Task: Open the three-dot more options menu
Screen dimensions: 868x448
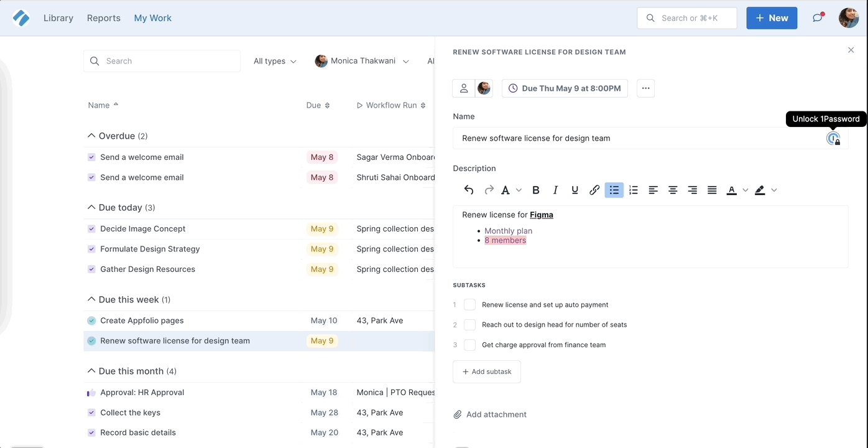Action: (x=645, y=88)
